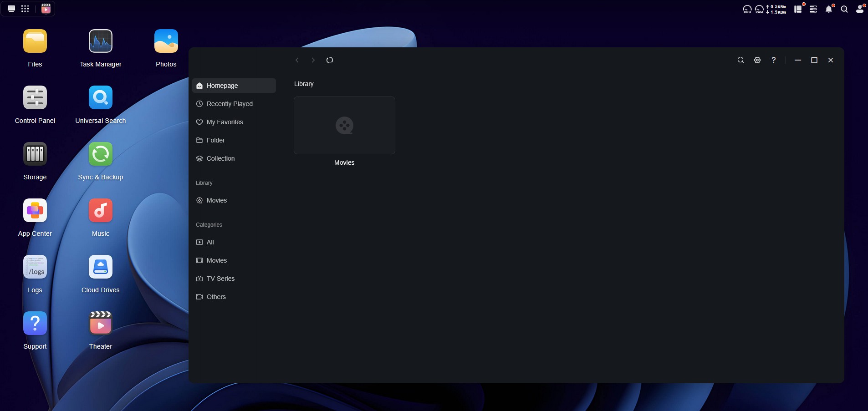Open the apps grid launcher in top bar
This screenshot has height=411, width=868.
[x=25, y=9]
